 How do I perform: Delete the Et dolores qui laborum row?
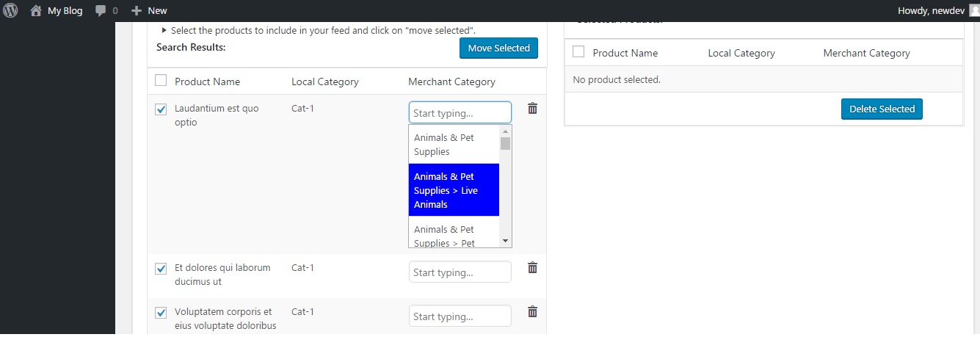tap(533, 268)
